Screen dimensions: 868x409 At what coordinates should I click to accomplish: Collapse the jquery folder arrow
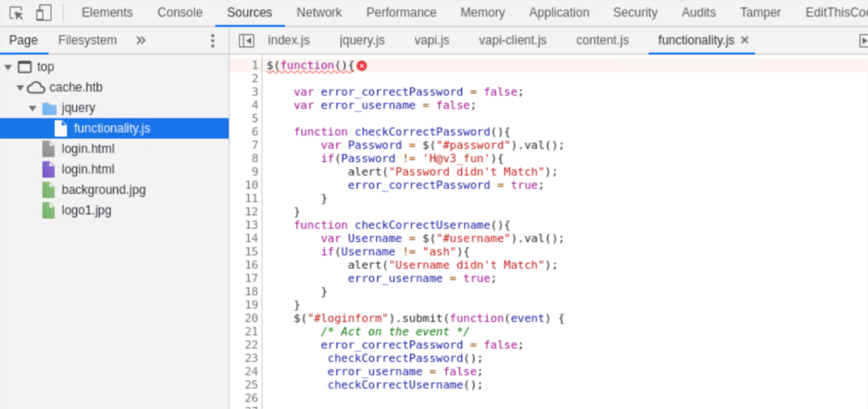[33, 108]
